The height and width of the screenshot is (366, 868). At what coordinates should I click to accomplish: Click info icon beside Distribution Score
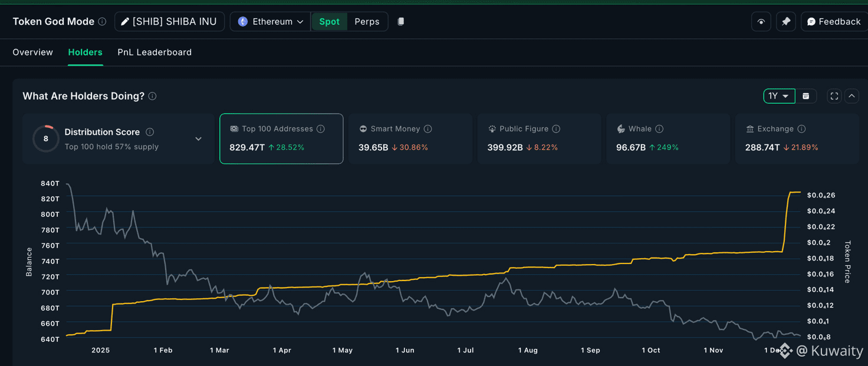pos(150,132)
